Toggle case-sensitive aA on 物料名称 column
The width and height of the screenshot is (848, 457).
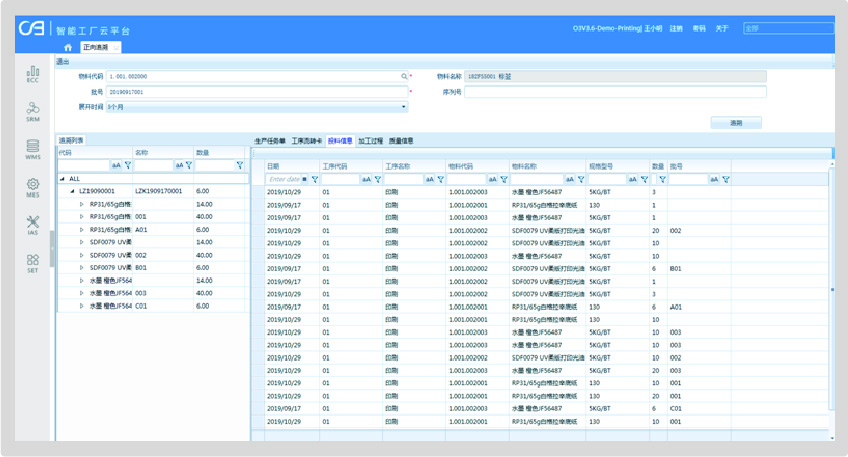(569, 180)
